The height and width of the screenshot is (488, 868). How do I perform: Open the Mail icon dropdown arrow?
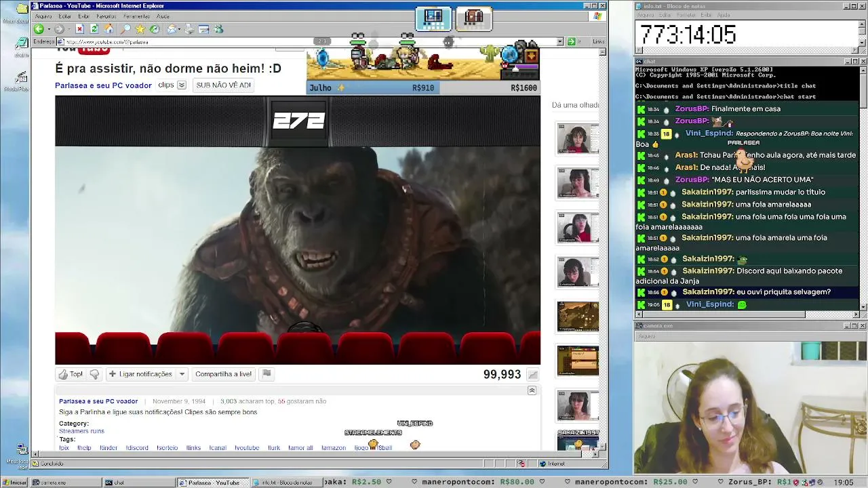180,29
